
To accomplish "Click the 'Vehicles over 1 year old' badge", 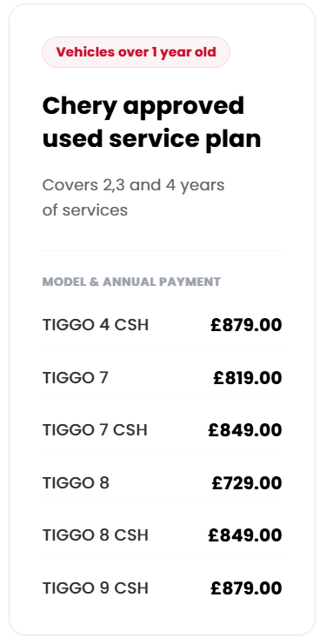I will click(136, 52).
